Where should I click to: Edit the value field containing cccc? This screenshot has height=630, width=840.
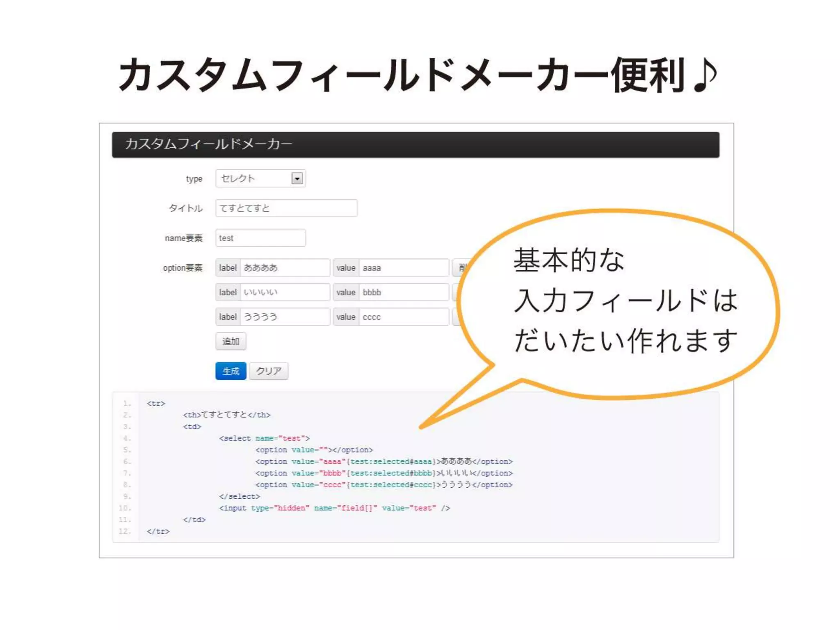(404, 317)
